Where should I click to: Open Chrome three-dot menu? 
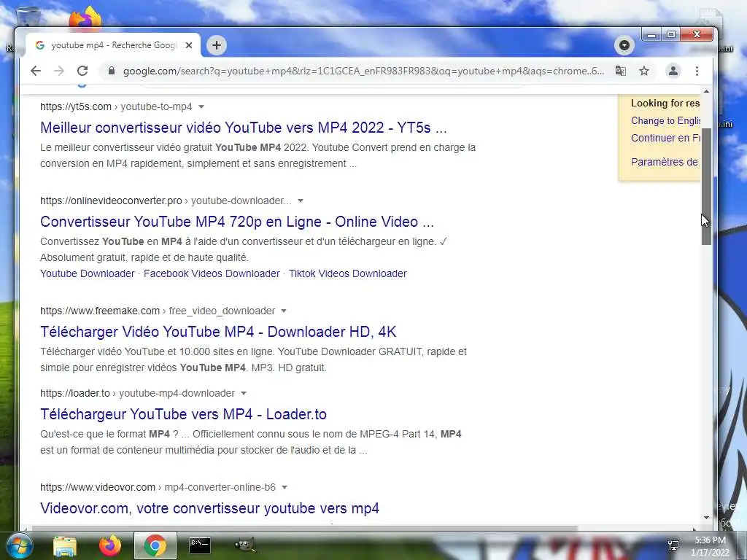pos(697,71)
